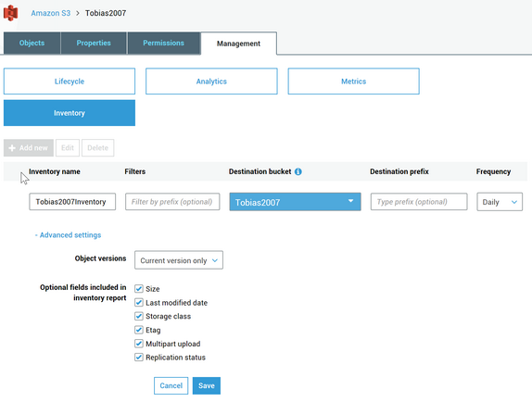Click the Inventory name column header
The image size is (532, 402).
click(x=55, y=171)
